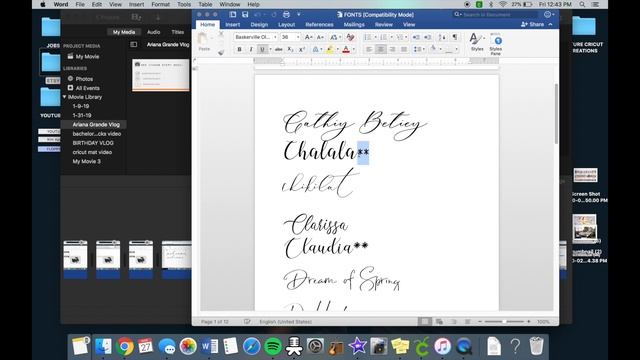Click the Increase Indent icon
Screen dimensions: 640x360
(x=427, y=37)
